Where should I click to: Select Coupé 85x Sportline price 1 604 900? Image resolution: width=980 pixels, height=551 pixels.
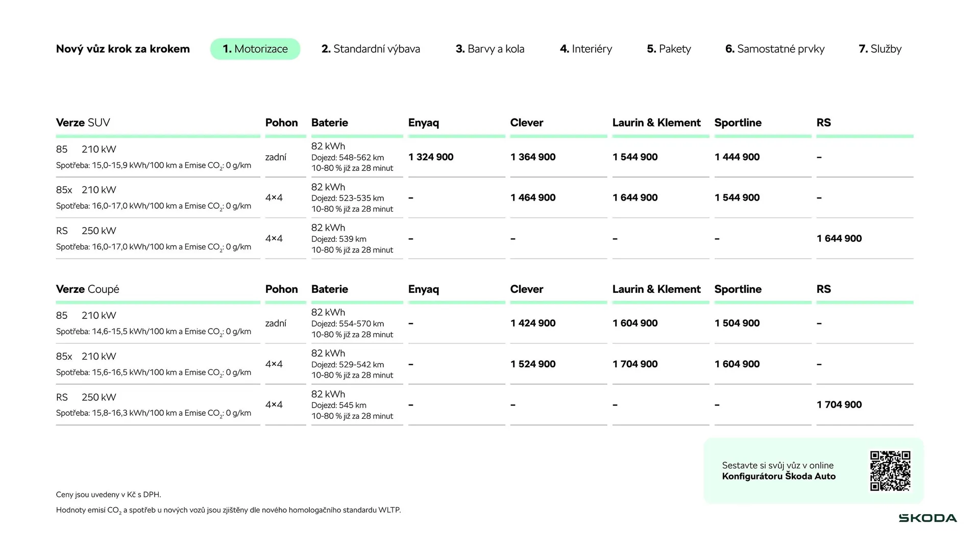pos(737,364)
